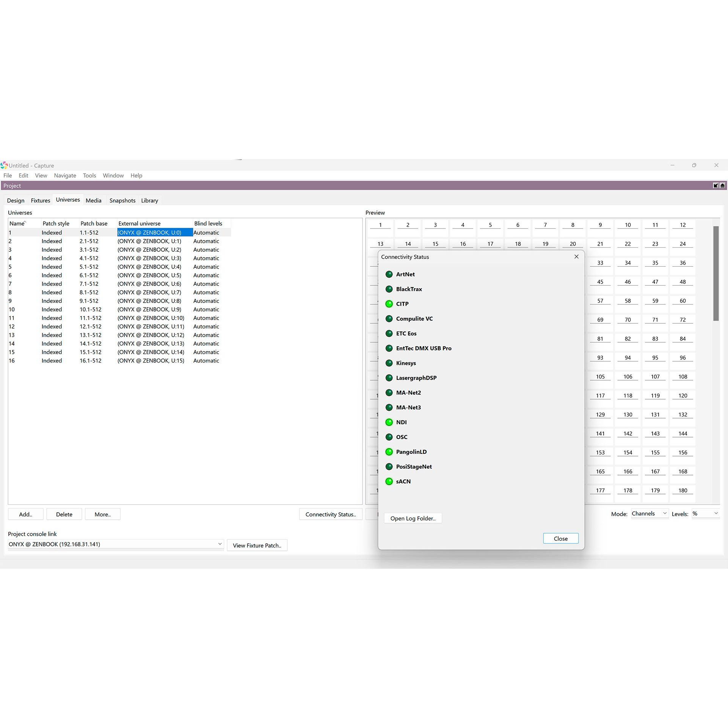Click the Preview panel vertical scrollbar
728x728 pixels.
pos(716,273)
